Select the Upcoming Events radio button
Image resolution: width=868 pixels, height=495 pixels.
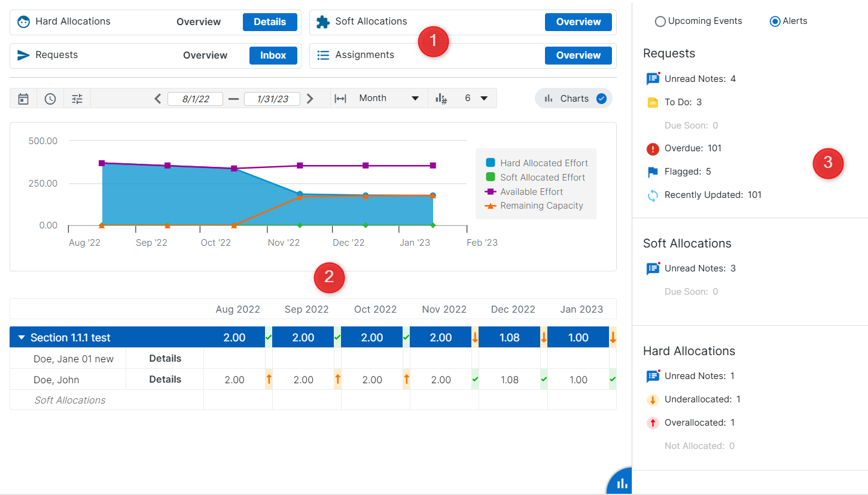[x=660, y=22]
